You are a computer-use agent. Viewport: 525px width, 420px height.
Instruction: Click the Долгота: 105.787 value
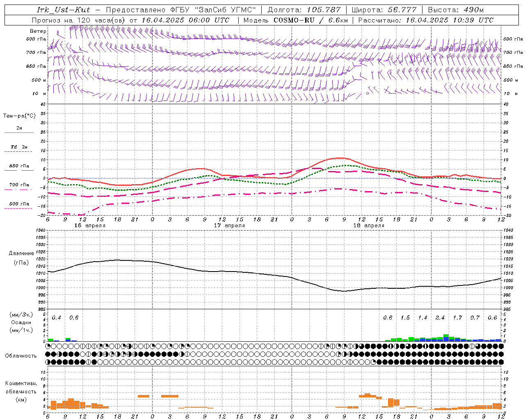[304, 10]
